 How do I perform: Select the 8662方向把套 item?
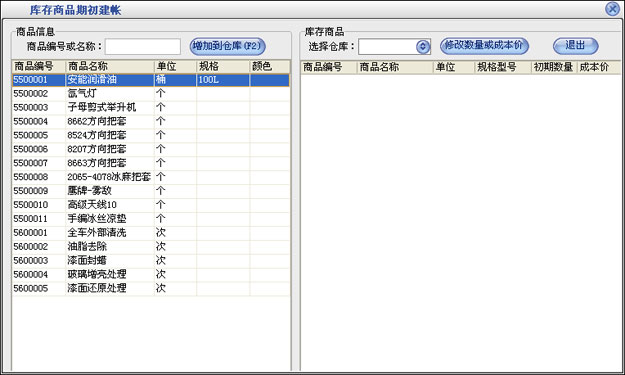click(97, 121)
